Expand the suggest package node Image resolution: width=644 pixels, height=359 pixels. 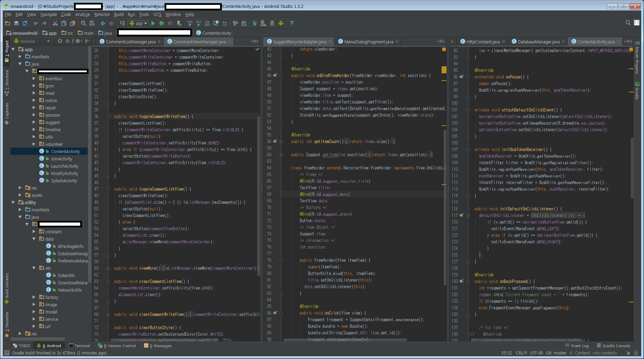pyautogui.click(x=34, y=122)
